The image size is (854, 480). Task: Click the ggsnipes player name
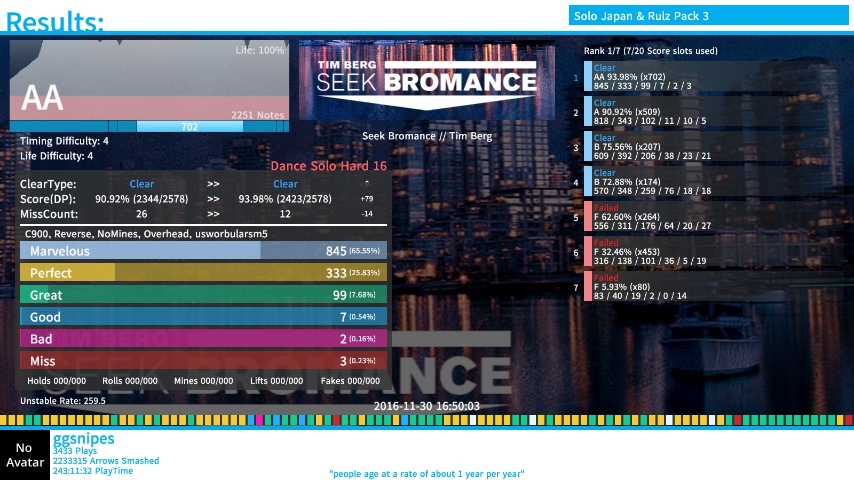coord(83,438)
